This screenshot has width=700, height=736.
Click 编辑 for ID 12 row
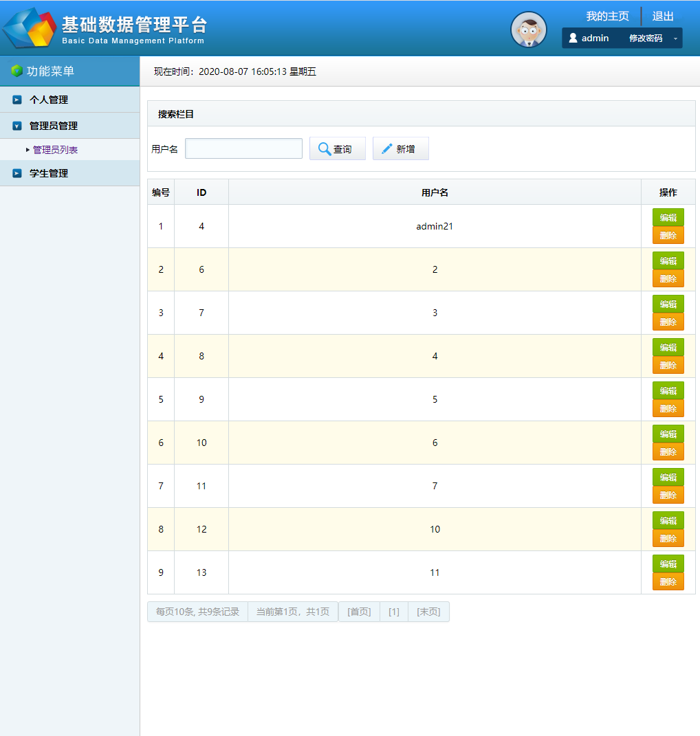click(668, 520)
